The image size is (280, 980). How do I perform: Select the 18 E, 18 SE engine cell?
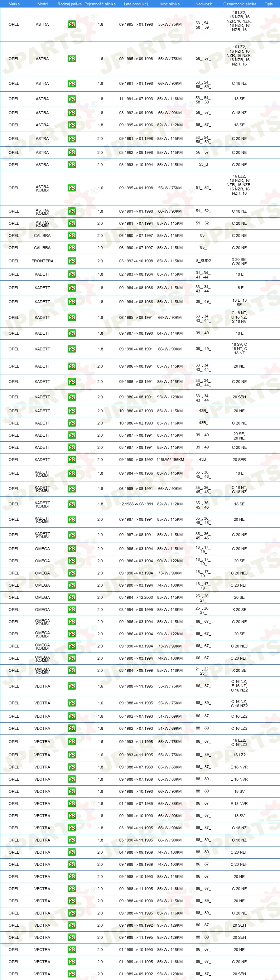(x=239, y=302)
